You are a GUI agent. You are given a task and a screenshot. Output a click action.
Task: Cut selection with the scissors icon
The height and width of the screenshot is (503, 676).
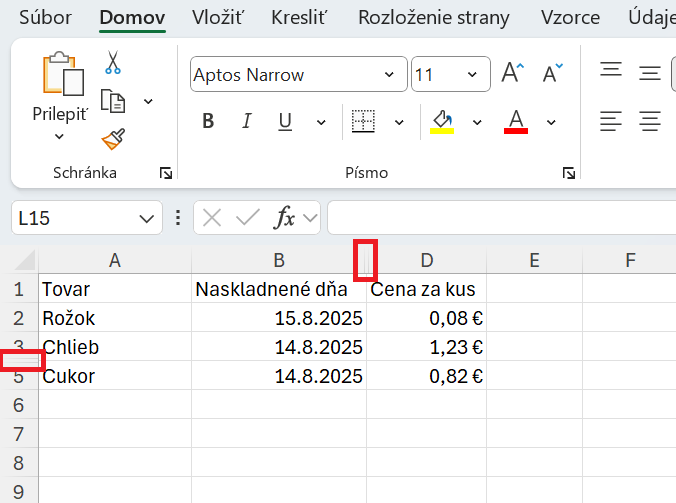pyautogui.click(x=113, y=62)
